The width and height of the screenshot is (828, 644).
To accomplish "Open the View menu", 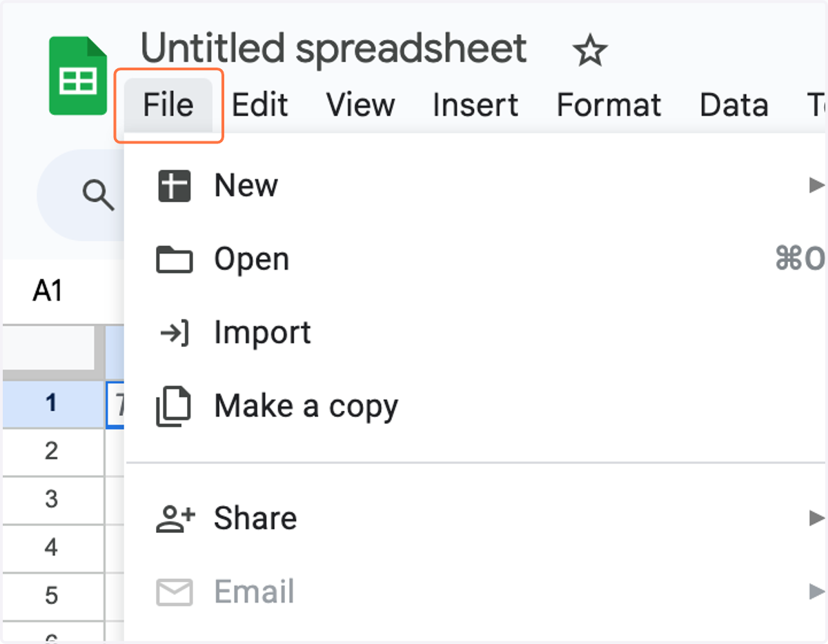I will coord(361,105).
